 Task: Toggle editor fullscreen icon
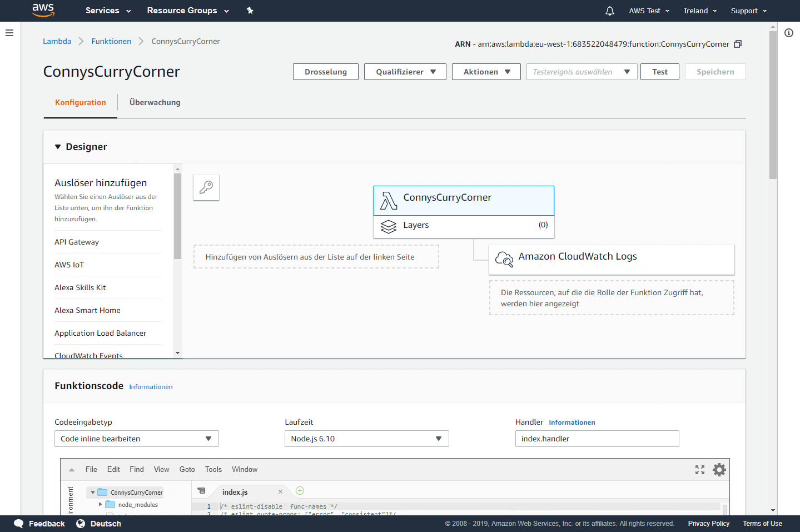(700, 470)
